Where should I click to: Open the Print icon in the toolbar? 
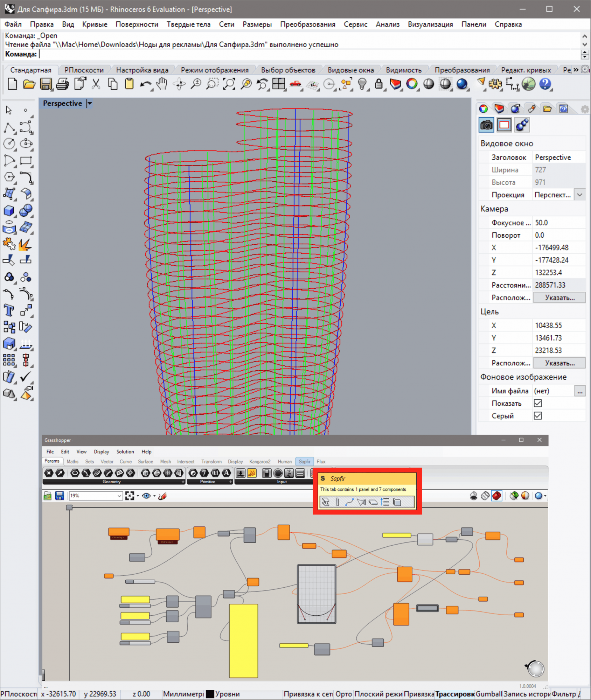[63, 84]
